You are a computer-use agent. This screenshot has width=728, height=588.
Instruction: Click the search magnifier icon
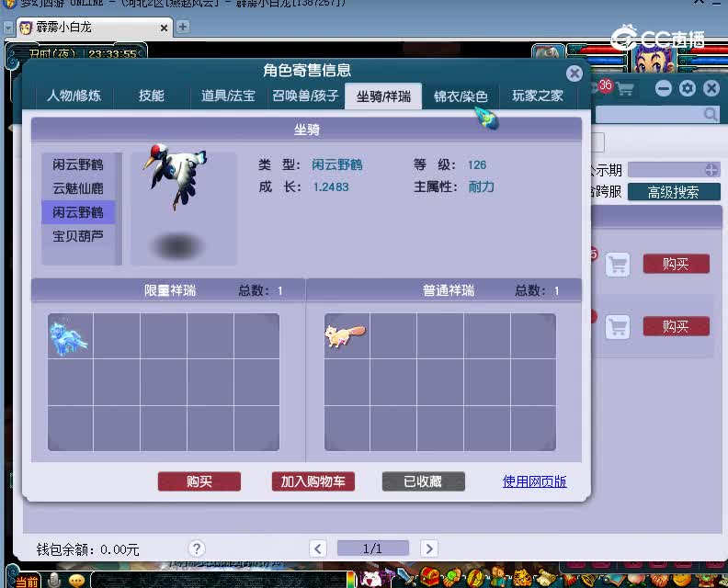click(x=710, y=114)
